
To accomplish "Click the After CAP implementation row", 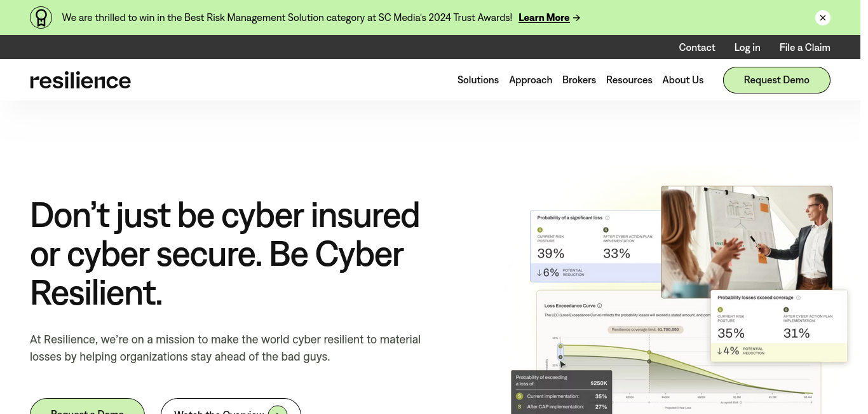I will tap(562, 407).
